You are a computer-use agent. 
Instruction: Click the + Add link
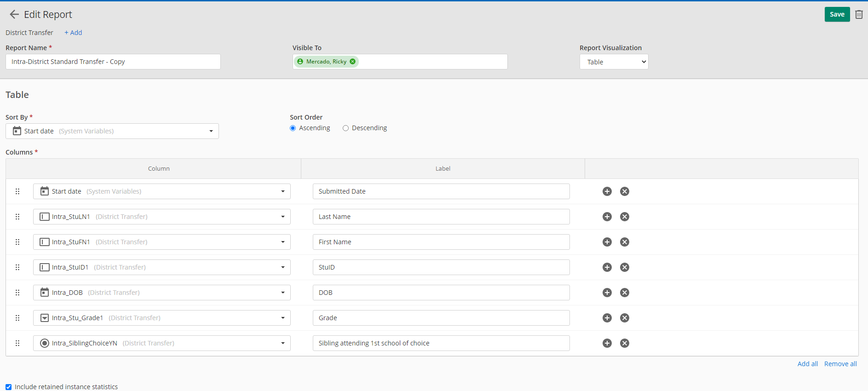click(73, 33)
